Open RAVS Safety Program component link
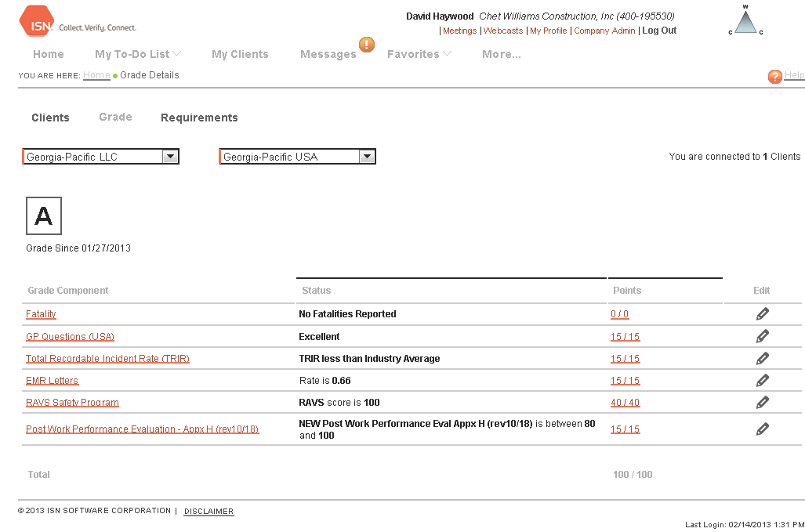This screenshot has width=805, height=532. point(72,403)
